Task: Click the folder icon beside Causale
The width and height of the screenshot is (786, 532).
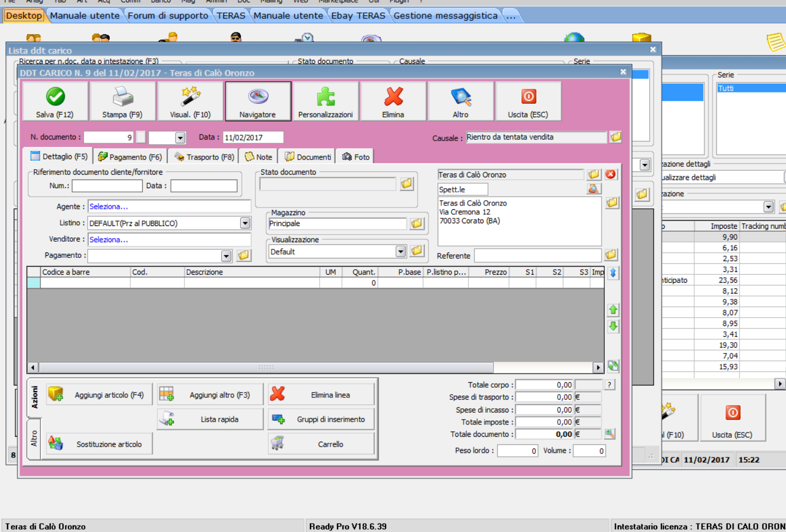Action: (x=616, y=137)
